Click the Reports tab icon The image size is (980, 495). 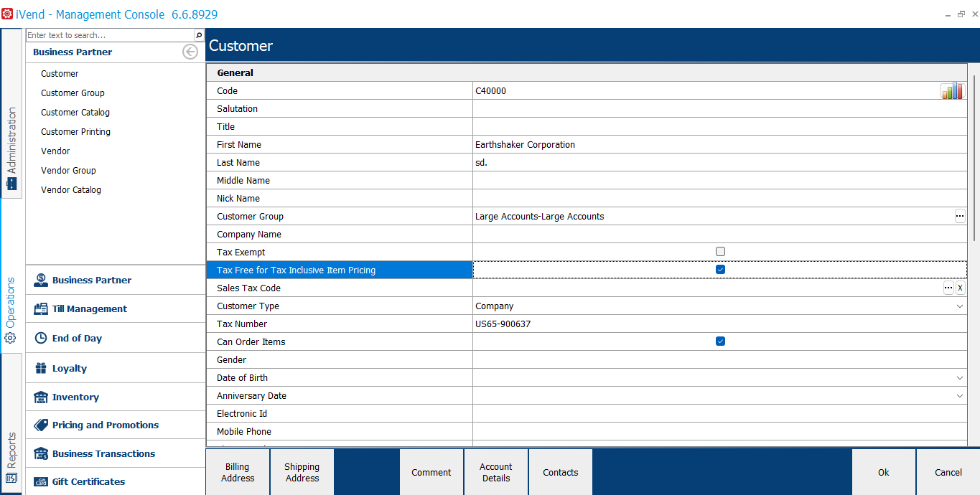pyautogui.click(x=11, y=478)
